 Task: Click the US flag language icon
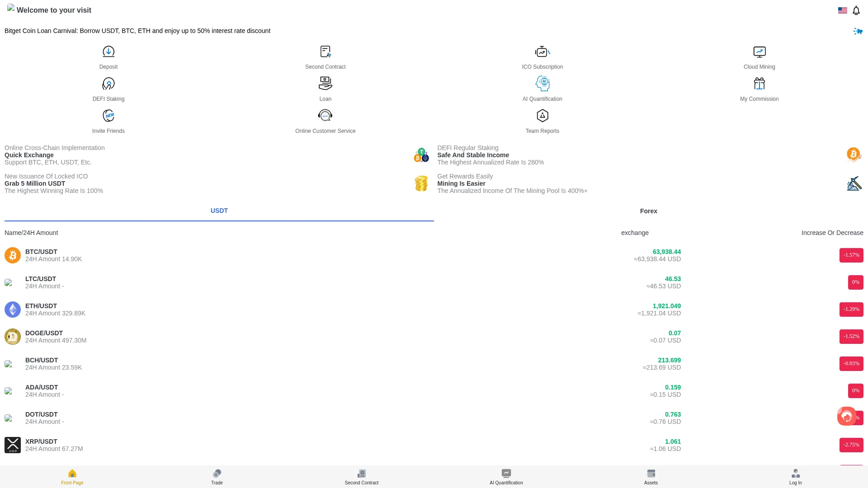click(843, 10)
